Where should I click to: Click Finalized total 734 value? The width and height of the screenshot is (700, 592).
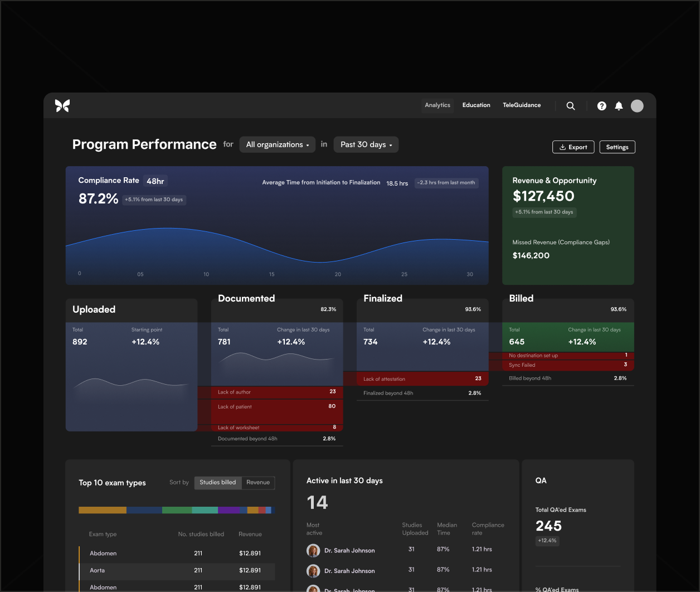(371, 342)
